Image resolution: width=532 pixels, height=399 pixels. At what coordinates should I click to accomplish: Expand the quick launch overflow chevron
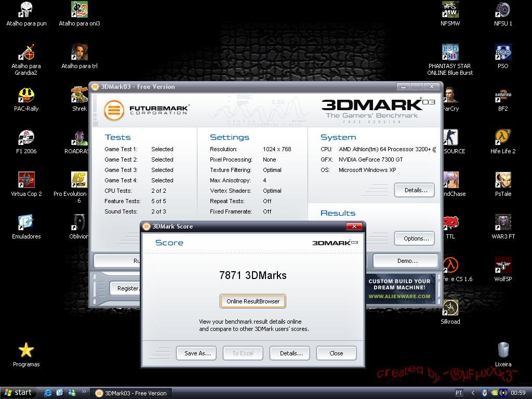coord(84,392)
